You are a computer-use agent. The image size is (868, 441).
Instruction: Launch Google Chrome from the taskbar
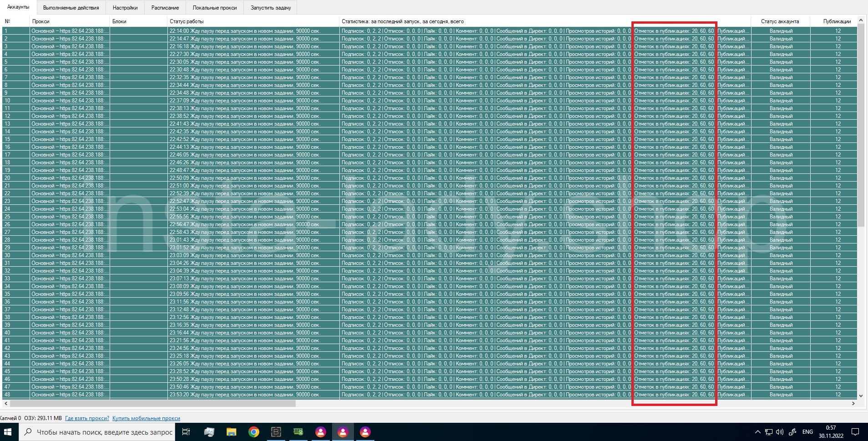(x=254, y=432)
